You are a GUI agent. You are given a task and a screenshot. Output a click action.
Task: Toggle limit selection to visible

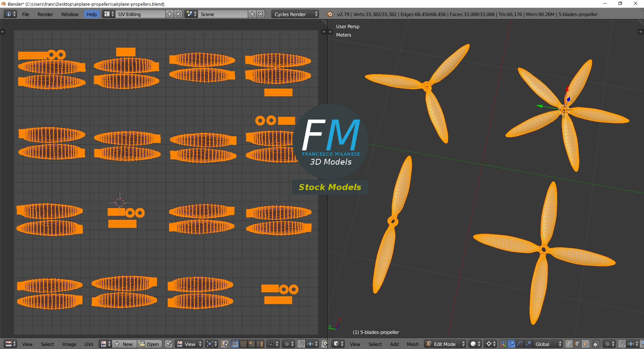pyautogui.click(x=596, y=344)
